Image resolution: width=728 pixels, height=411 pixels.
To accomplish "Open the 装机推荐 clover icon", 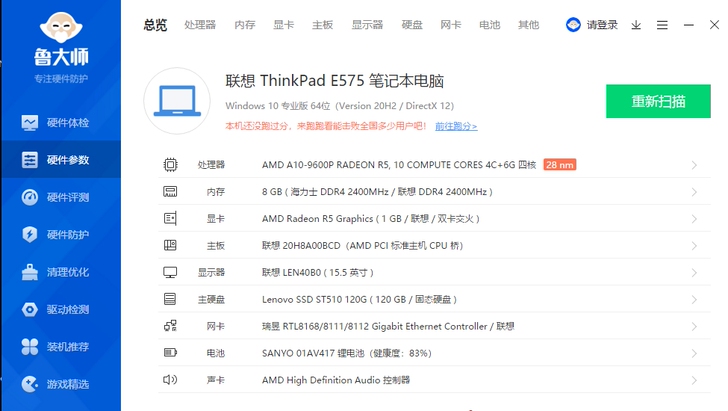I will [x=30, y=346].
